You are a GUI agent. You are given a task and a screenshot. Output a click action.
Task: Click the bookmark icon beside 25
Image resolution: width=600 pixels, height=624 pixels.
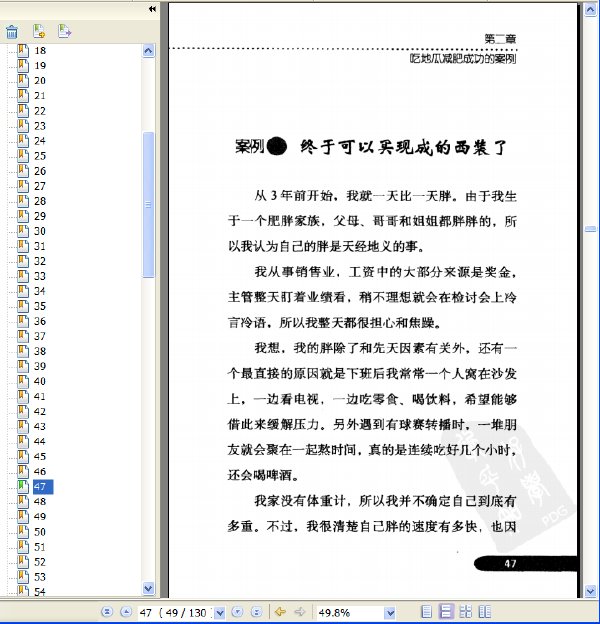[x=23, y=156]
